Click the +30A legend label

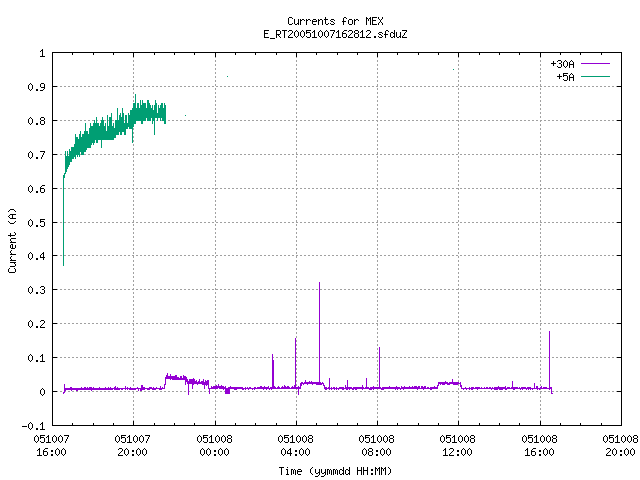(562, 64)
